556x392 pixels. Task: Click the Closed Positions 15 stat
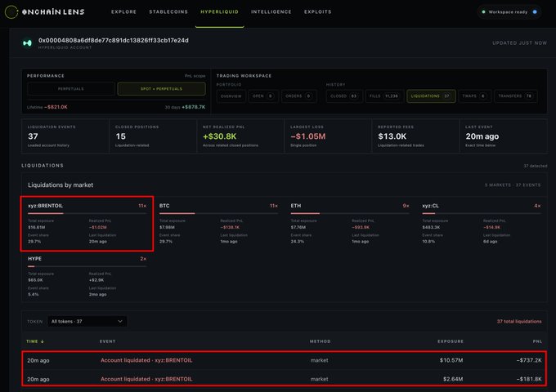click(x=153, y=136)
